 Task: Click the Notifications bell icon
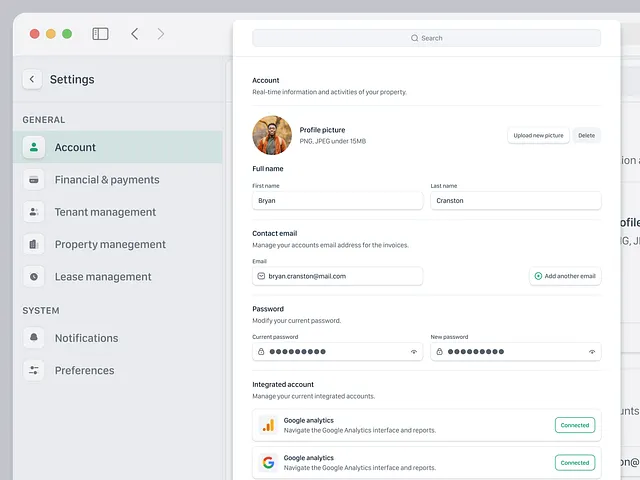click(x=34, y=338)
